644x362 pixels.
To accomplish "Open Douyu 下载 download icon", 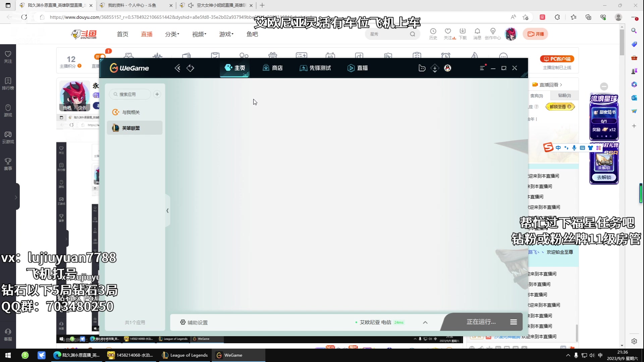I will pos(463,34).
